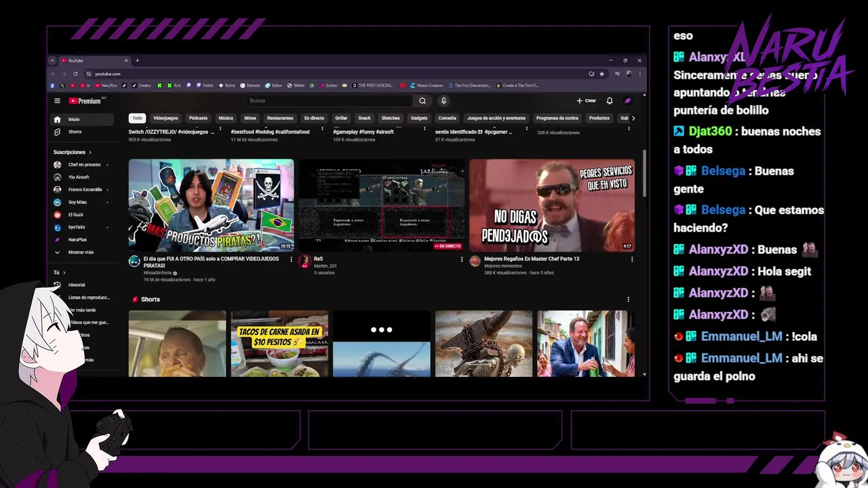Viewport: 868px width, 488px height.
Task: Select the Música filter chip
Action: click(226, 118)
